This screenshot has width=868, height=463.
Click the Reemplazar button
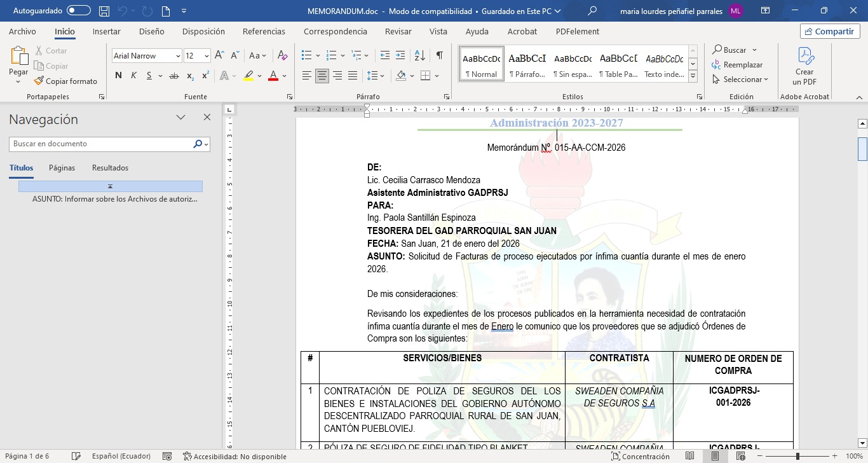[x=737, y=65]
